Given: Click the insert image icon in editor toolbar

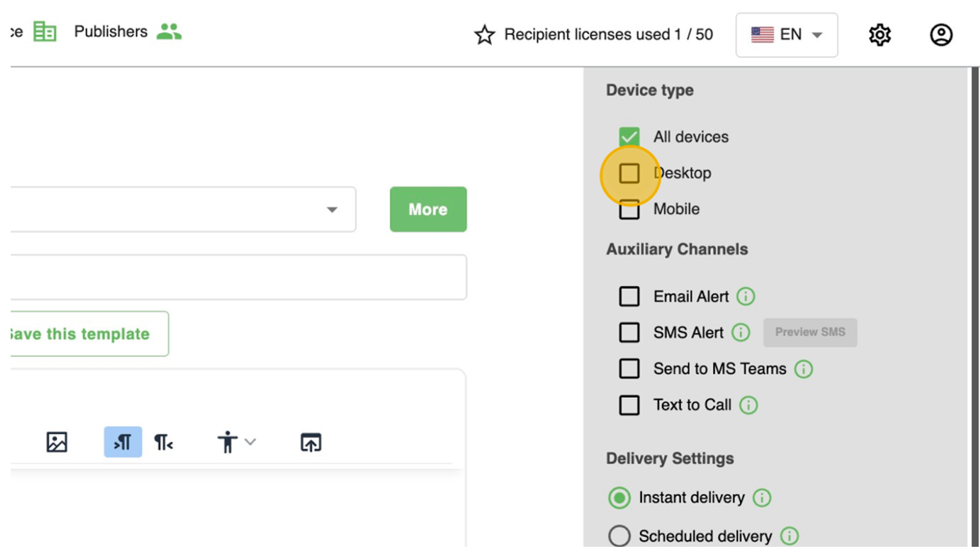Looking at the screenshot, I should pos(57,442).
